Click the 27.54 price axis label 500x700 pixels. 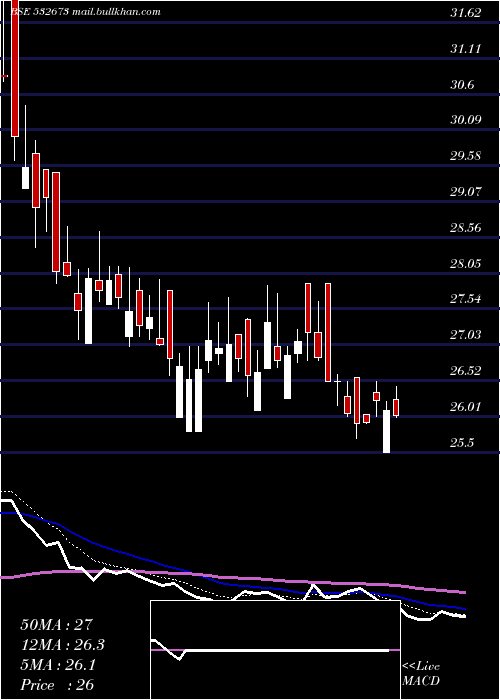[x=466, y=299]
